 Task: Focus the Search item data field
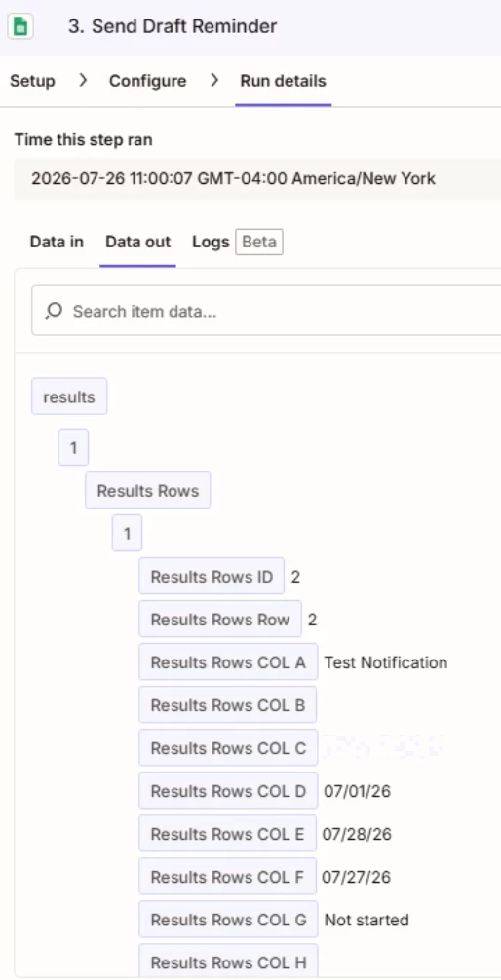266,311
